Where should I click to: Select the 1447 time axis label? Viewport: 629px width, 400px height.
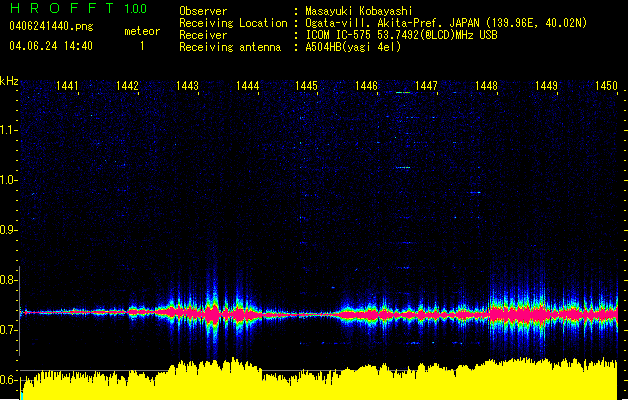[426, 86]
